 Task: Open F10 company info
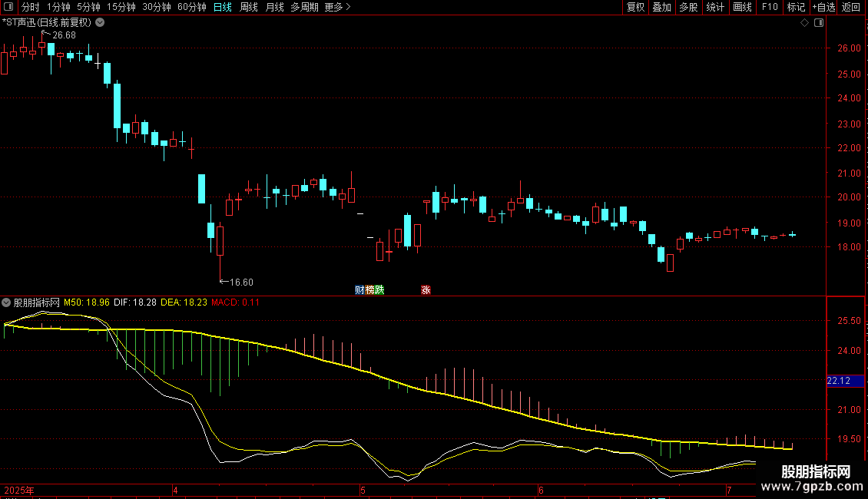point(770,7)
